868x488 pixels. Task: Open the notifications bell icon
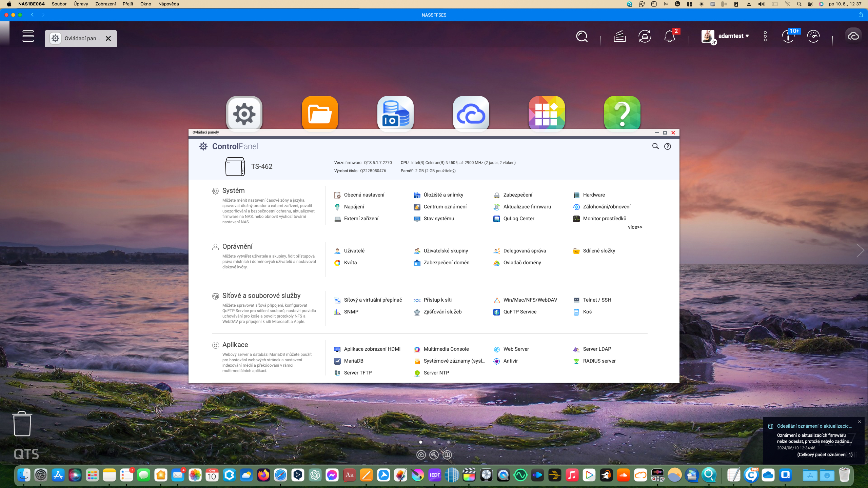(x=670, y=36)
